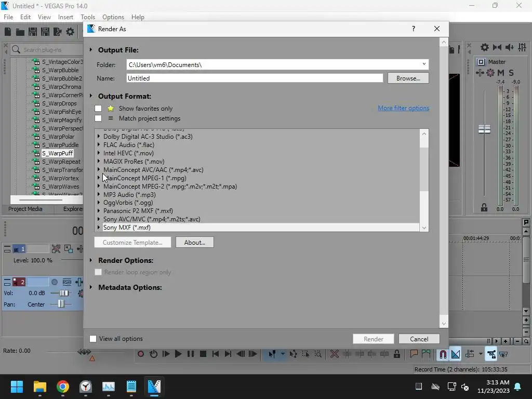Click the Record button in transport bar

[x=141, y=354]
